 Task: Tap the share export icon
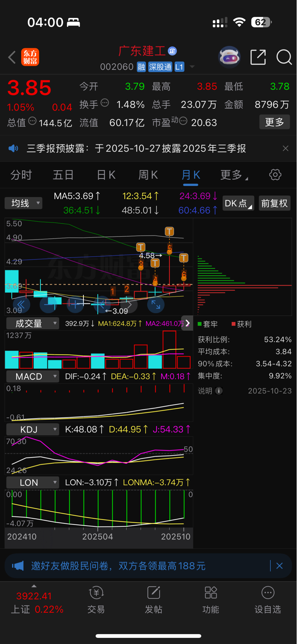tap(258, 57)
